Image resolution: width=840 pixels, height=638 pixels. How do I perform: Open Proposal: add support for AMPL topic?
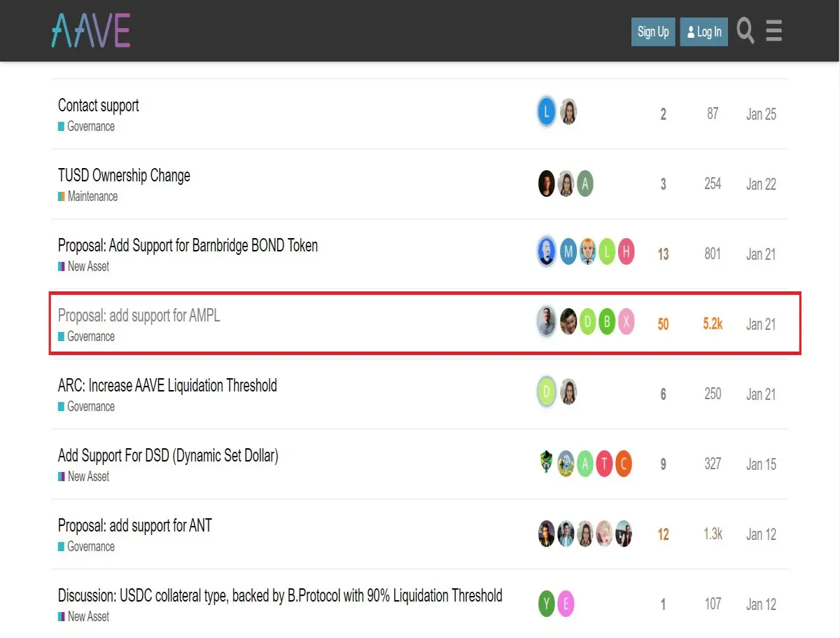click(139, 315)
